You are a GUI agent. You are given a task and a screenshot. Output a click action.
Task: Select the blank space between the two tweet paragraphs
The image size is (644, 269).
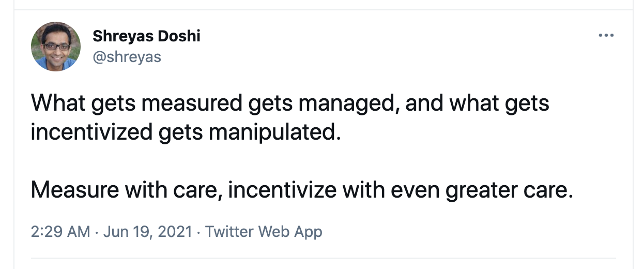coord(302,161)
